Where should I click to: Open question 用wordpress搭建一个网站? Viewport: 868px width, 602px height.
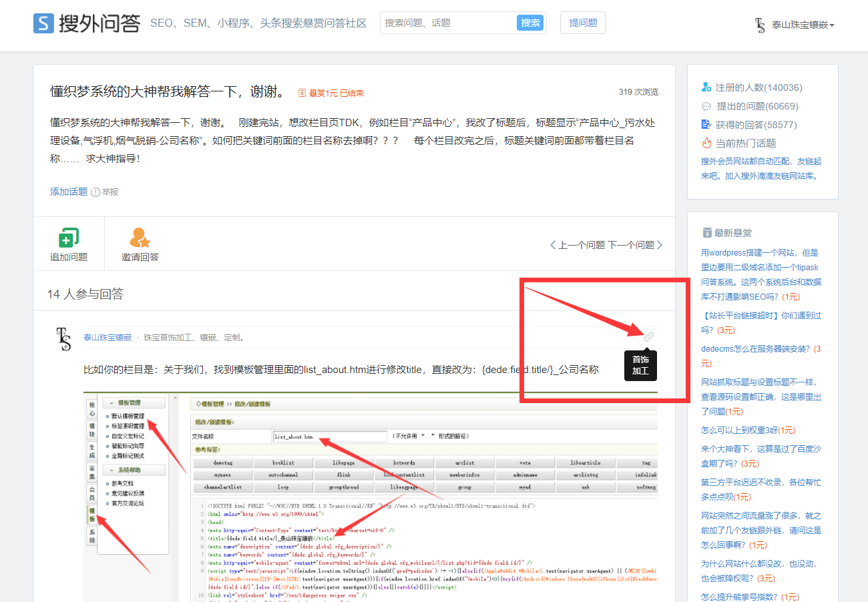click(x=761, y=275)
